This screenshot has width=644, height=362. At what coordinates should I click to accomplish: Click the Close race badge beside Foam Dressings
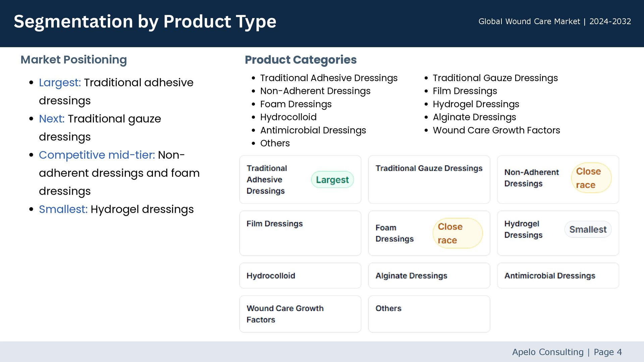point(457,233)
